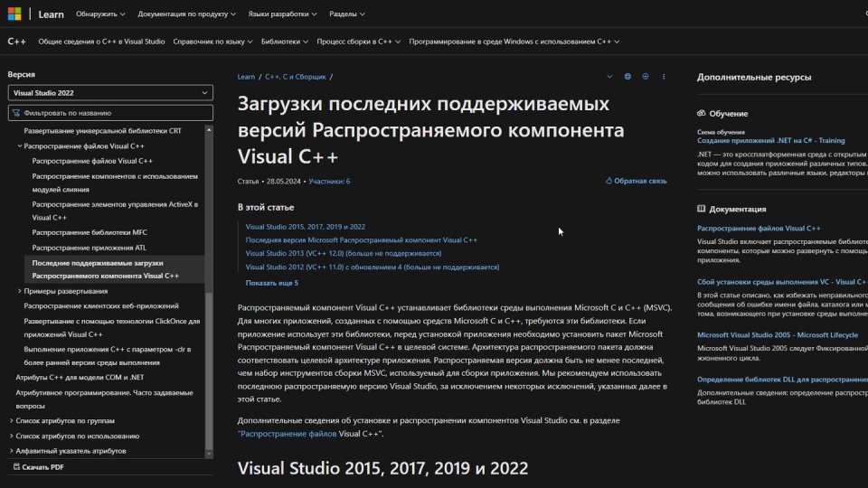The image size is (868, 488).
Task: Click the sidebar scrollbar up arrow
Action: click(209, 129)
